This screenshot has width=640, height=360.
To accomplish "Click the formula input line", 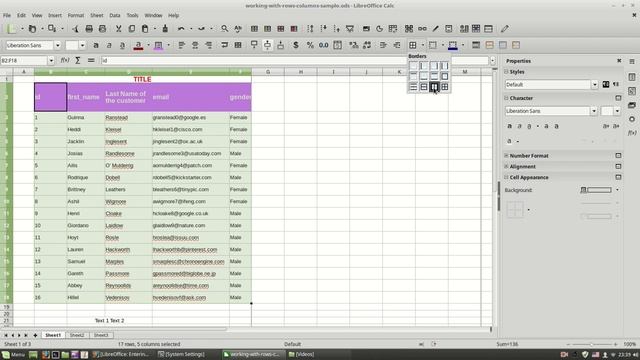I will (294, 60).
